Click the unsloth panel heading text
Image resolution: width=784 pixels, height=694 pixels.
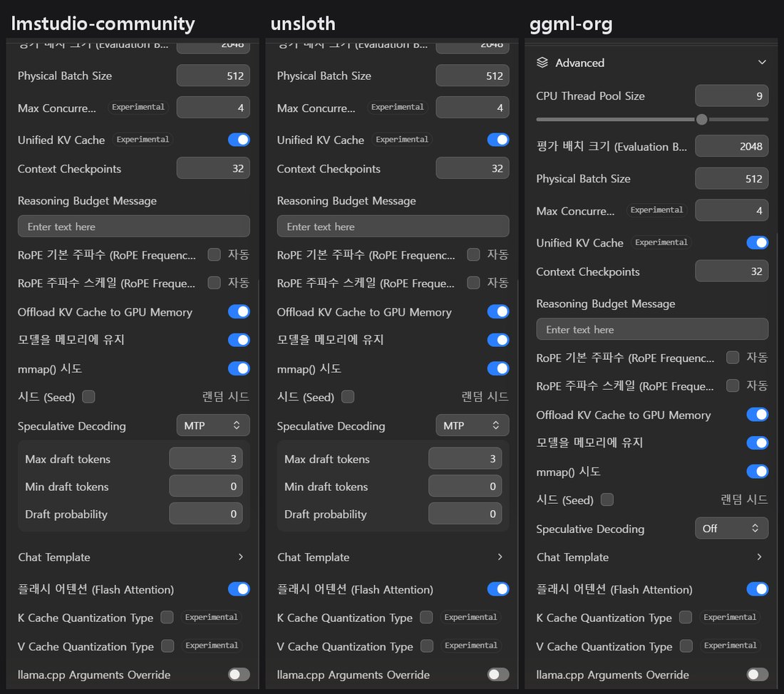pos(303,24)
